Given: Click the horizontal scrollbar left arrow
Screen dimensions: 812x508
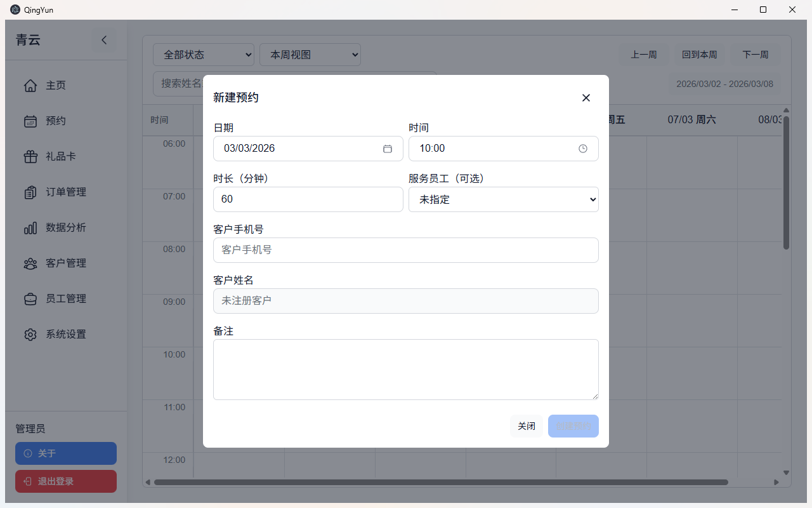Looking at the screenshot, I should pyautogui.click(x=148, y=483).
